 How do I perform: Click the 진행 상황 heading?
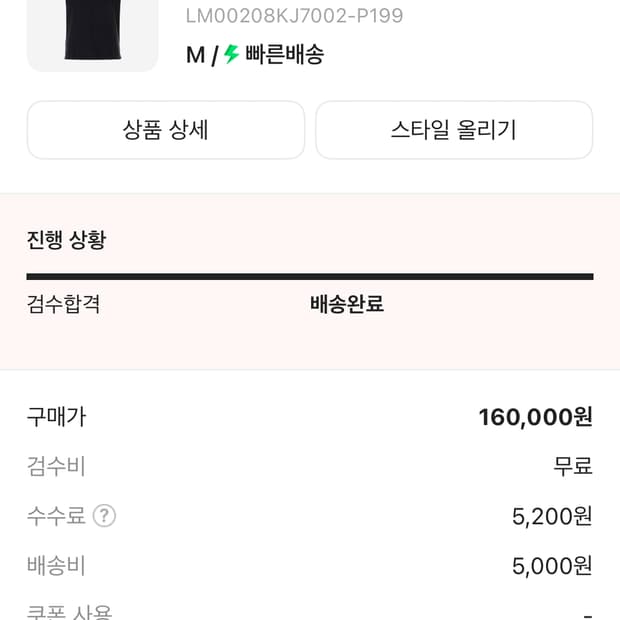pyautogui.click(x=66, y=240)
